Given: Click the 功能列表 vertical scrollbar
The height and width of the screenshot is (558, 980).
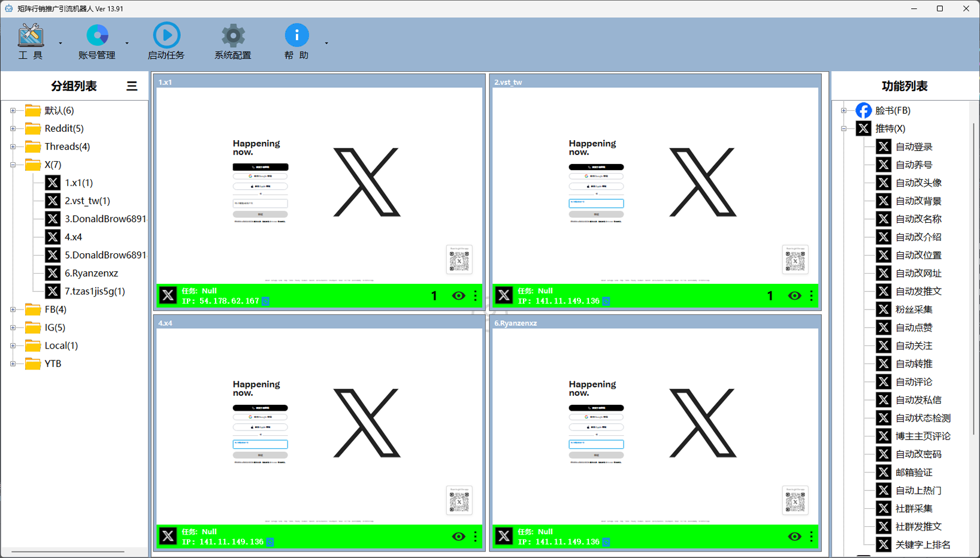Looking at the screenshot, I should point(974,278).
